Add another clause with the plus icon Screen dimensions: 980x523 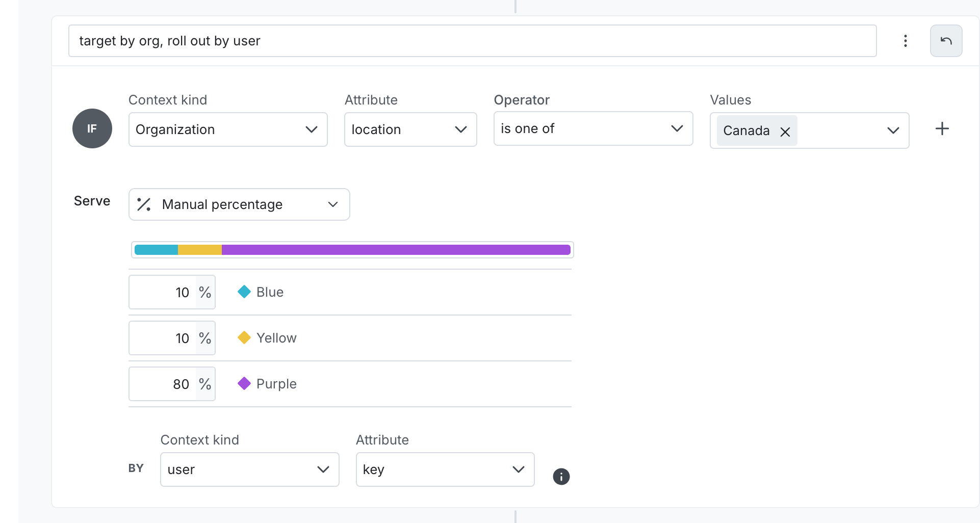pos(942,128)
